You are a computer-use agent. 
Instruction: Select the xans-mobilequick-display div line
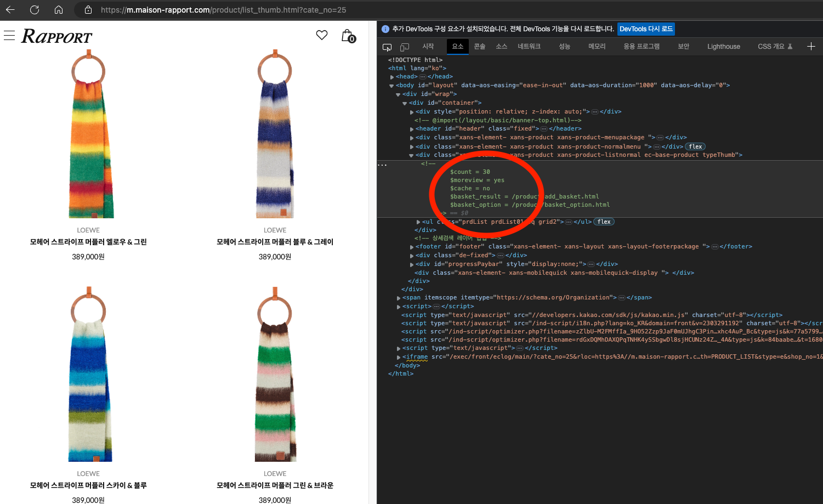[554, 273]
